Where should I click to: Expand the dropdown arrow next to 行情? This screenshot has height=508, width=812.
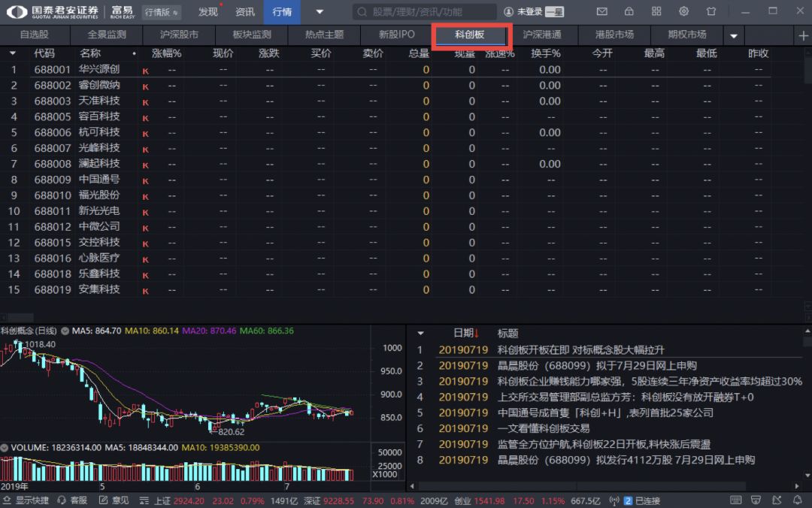point(320,11)
